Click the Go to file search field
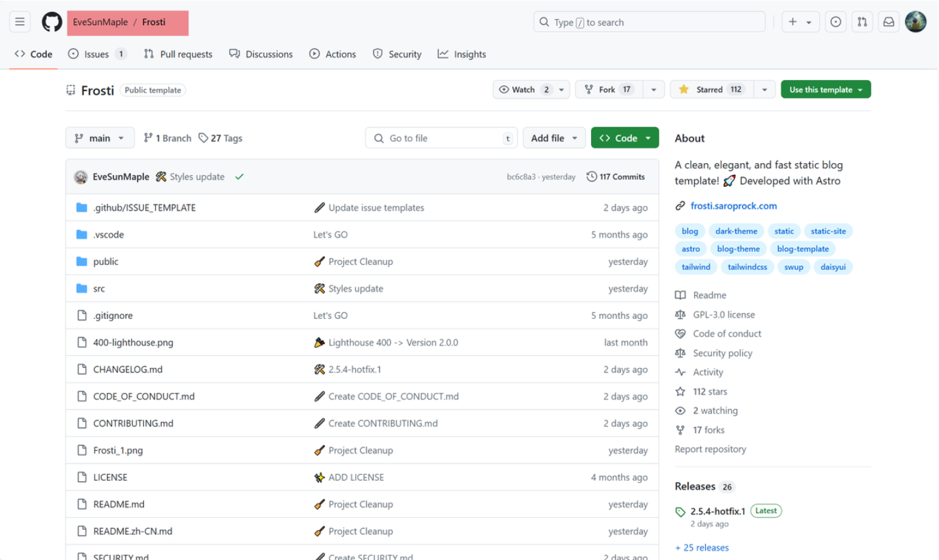Viewport: 939px width, 560px height. pyautogui.click(x=442, y=138)
